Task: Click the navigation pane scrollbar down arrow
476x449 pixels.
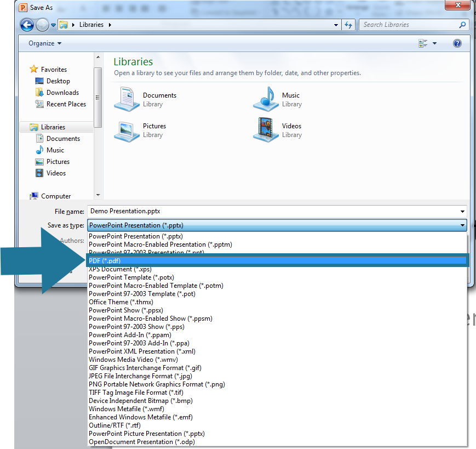Action: point(98,195)
